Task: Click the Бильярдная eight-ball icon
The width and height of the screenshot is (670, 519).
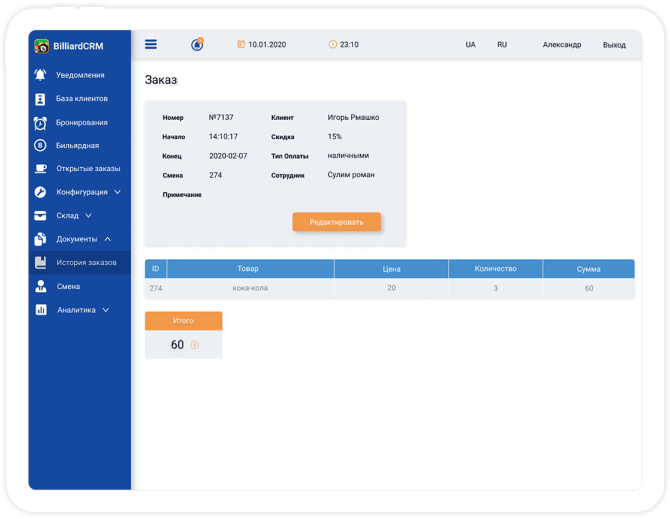Action: pyautogui.click(x=40, y=146)
